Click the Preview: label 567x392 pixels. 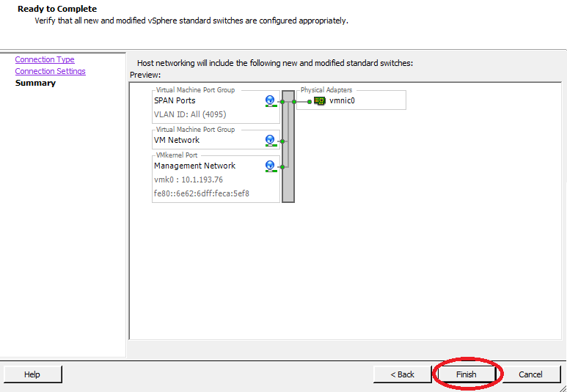pos(145,75)
